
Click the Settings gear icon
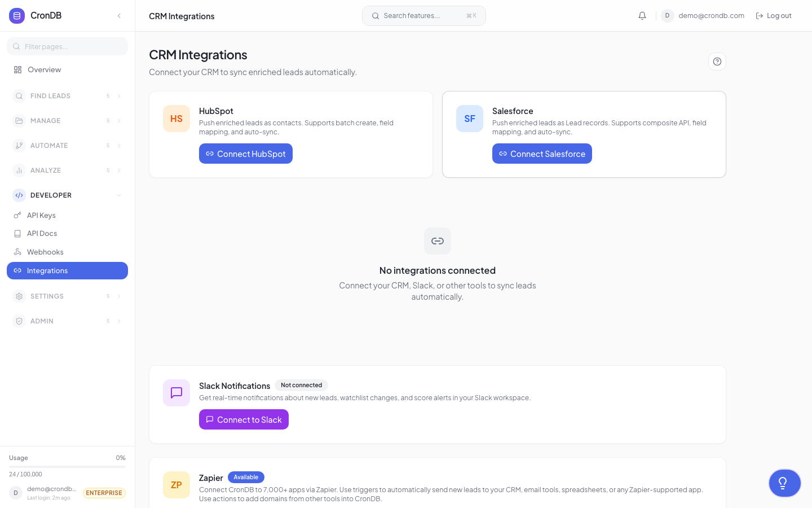(19, 296)
